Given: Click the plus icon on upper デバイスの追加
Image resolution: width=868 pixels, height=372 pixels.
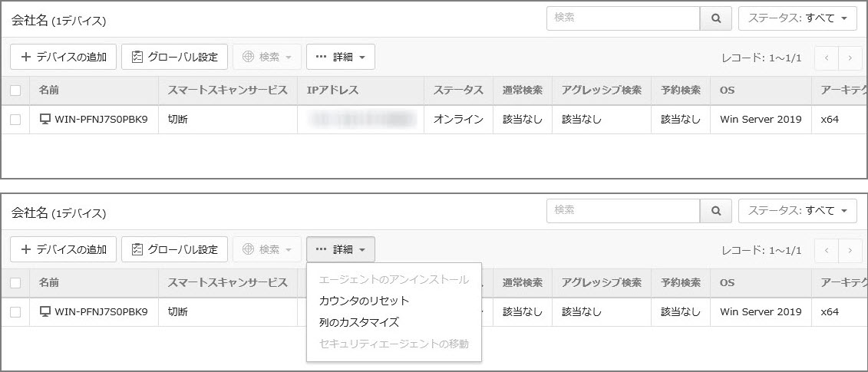Looking at the screenshot, I should click(26, 57).
